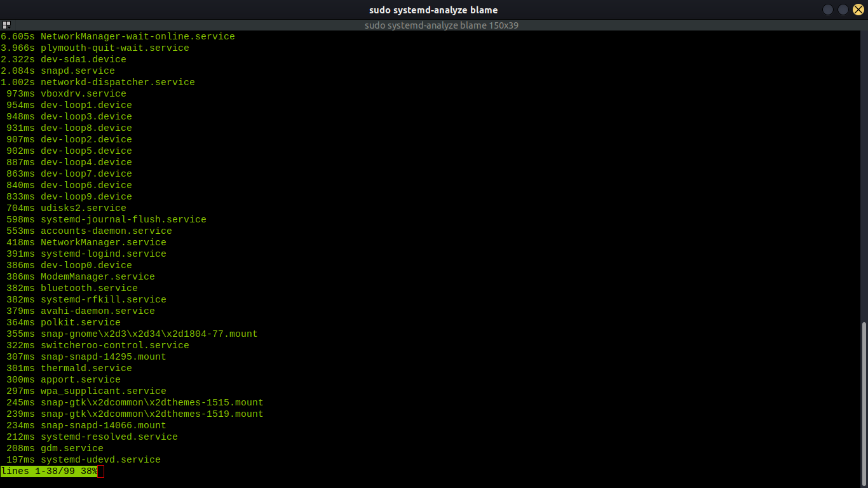Click the '3.966s' time value
Image resolution: width=868 pixels, height=488 pixels.
(x=18, y=48)
